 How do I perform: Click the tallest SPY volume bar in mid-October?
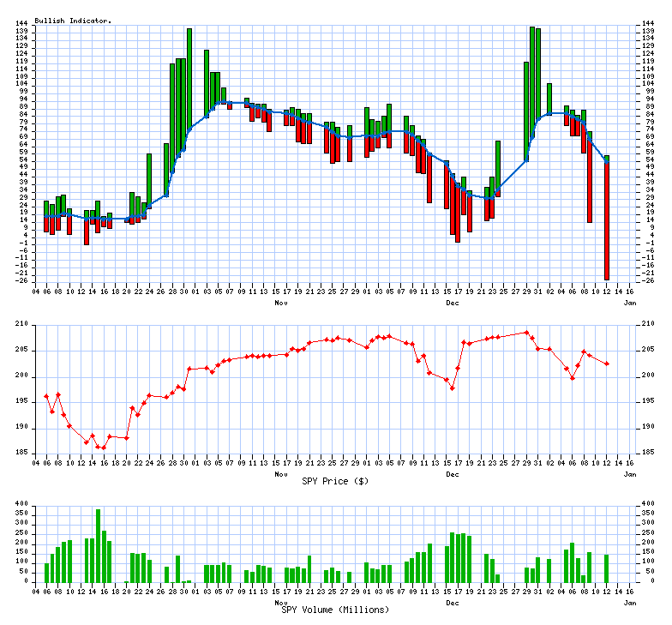[98, 546]
